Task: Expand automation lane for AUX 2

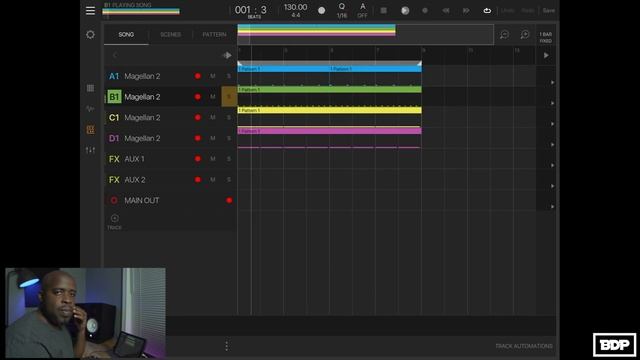Action: (552, 186)
